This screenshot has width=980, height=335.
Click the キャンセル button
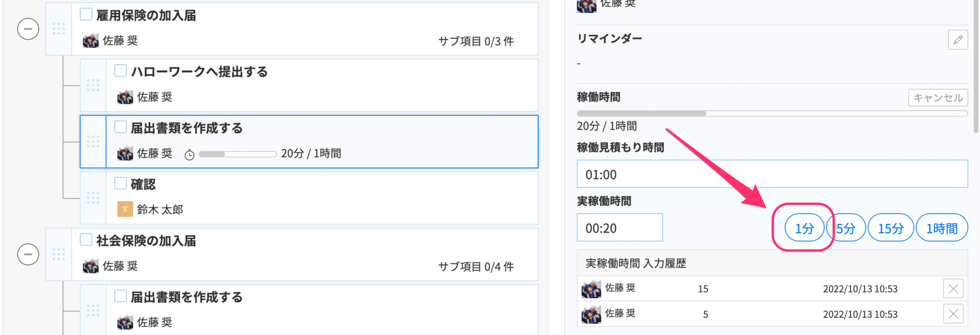(937, 97)
